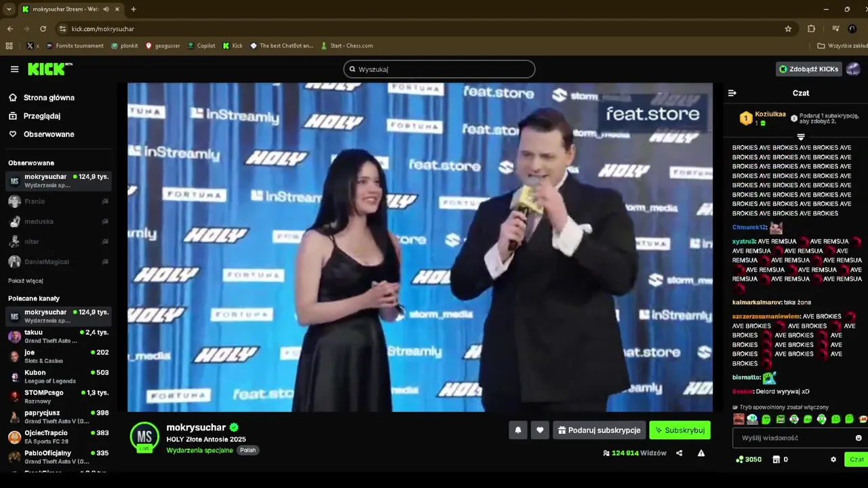Open the Chrome apps grid
The width and height of the screenshot is (868, 488).
click(9, 46)
